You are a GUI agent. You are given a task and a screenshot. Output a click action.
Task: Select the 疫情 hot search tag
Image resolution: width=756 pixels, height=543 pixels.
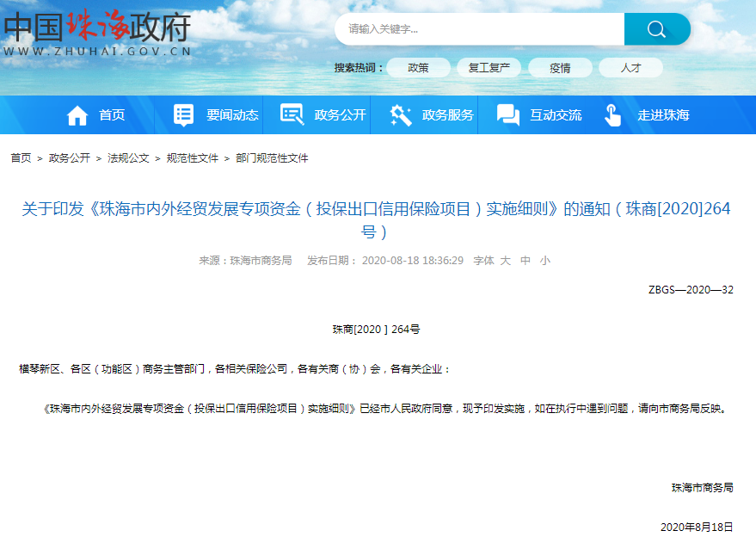point(560,68)
